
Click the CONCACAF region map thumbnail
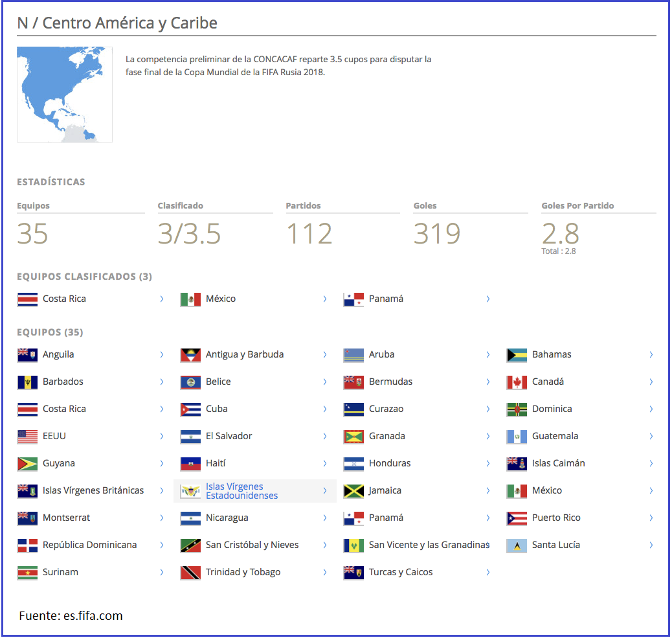(x=65, y=95)
